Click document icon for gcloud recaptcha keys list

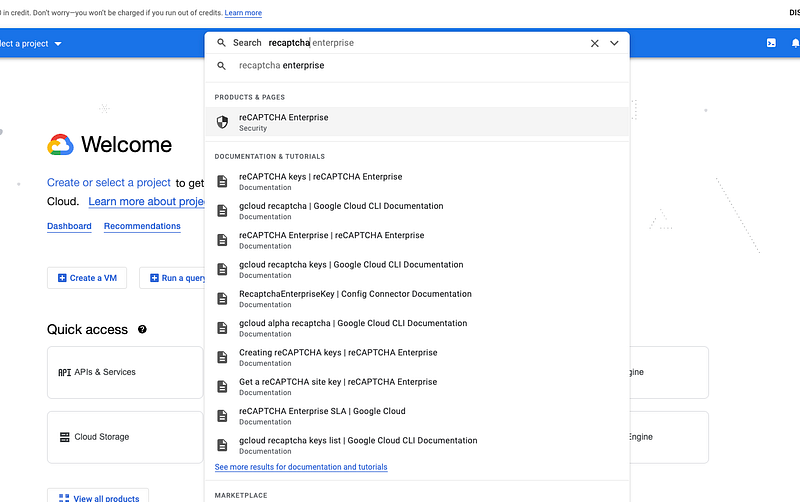222,445
